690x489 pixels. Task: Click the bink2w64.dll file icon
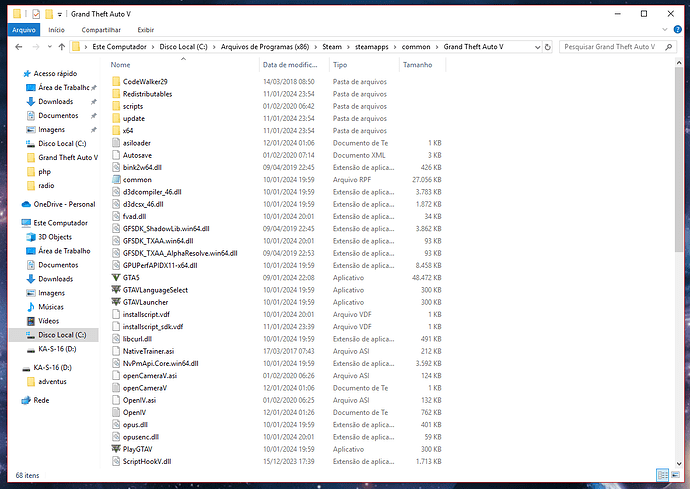(x=116, y=167)
